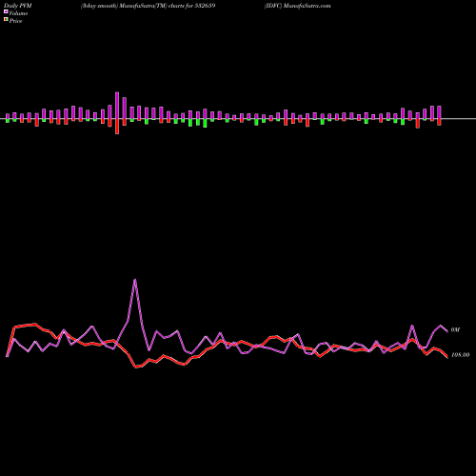Click the 'Daily PVM' title text
Screen dimensions: 476x476
tap(18, 6)
